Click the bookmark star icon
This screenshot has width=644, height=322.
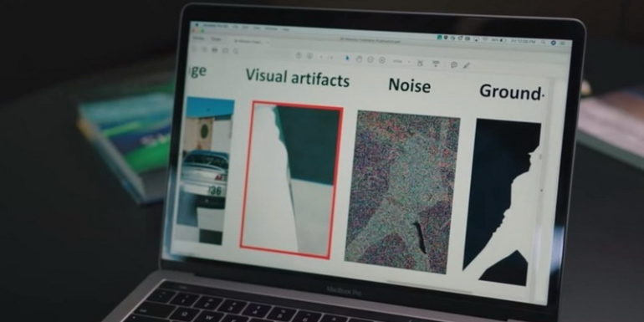[x=204, y=49]
